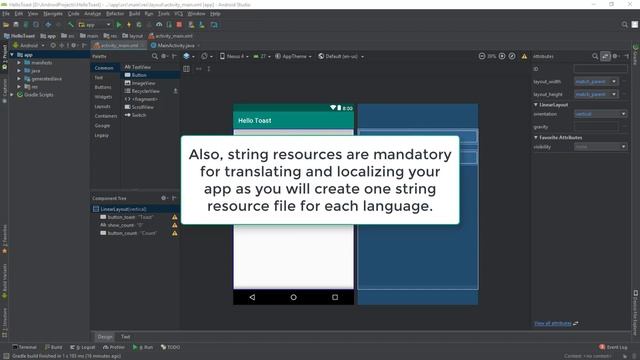Click the tool windows quick-access icon in status bar
Image resolution: width=640 pixels, height=360 pixels.
[6, 356]
